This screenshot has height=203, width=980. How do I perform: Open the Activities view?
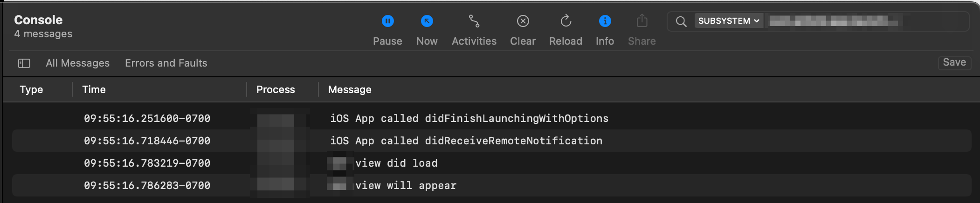tap(474, 21)
